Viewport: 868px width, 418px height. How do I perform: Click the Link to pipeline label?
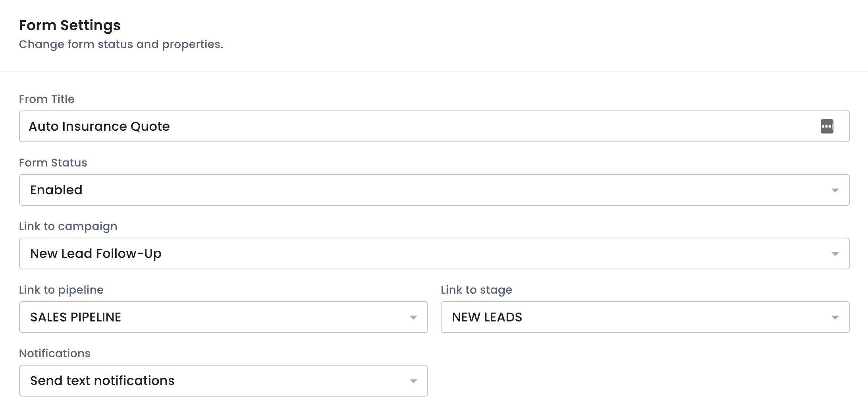pyautogui.click(x=62, y=290)
